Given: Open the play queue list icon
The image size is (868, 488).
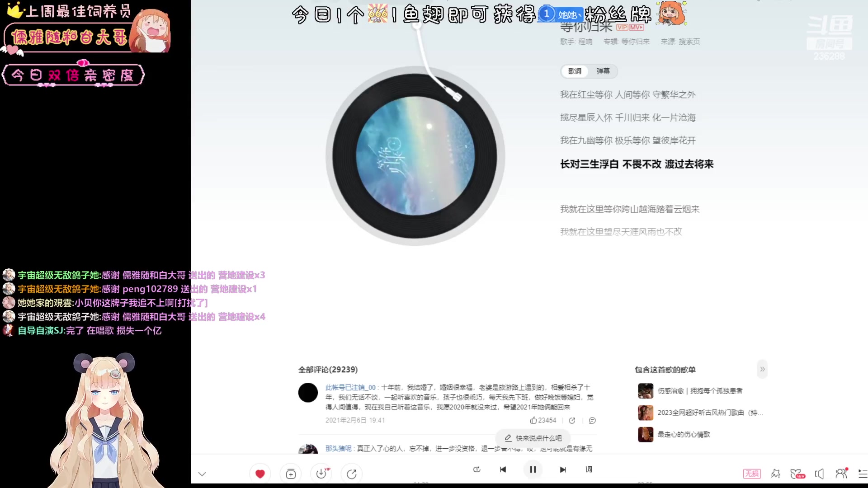Looking at the screenshot, I should click(863, 474).
